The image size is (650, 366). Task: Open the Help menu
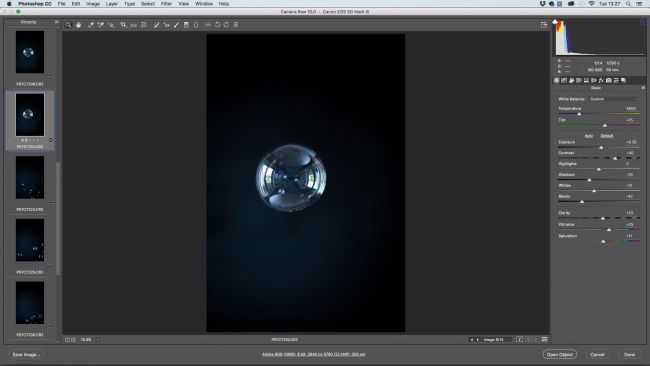click(x=224, y=4)
